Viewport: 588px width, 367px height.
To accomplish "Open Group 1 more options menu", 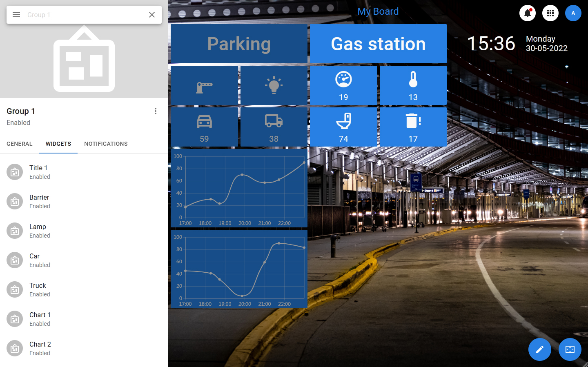I will (x=156, y=111).
